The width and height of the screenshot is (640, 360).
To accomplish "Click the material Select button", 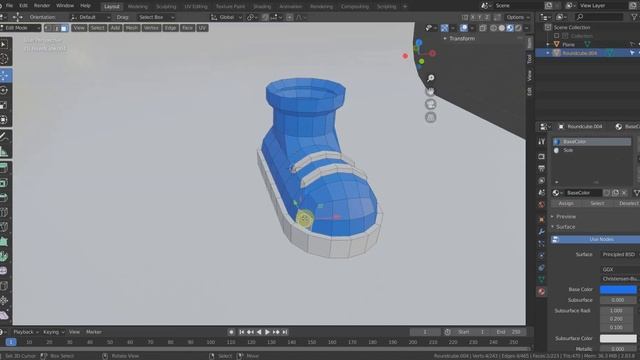I will coord(597,203).
